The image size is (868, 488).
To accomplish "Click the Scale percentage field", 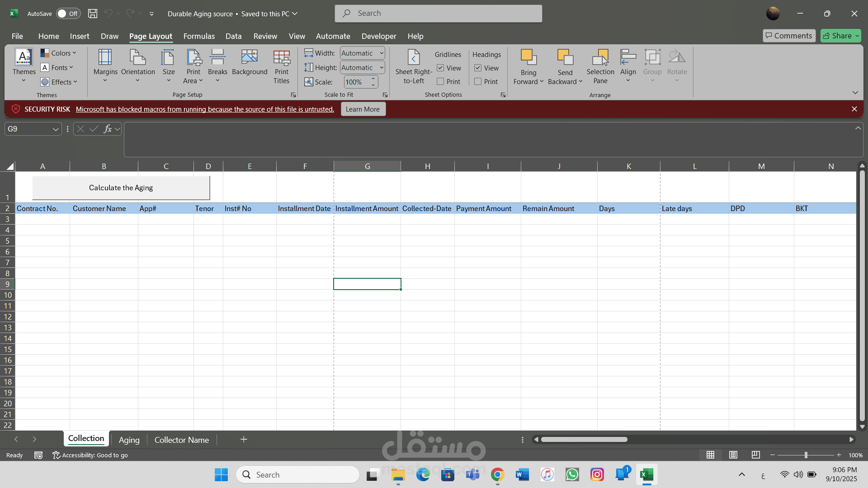I will tap(357, 82).
